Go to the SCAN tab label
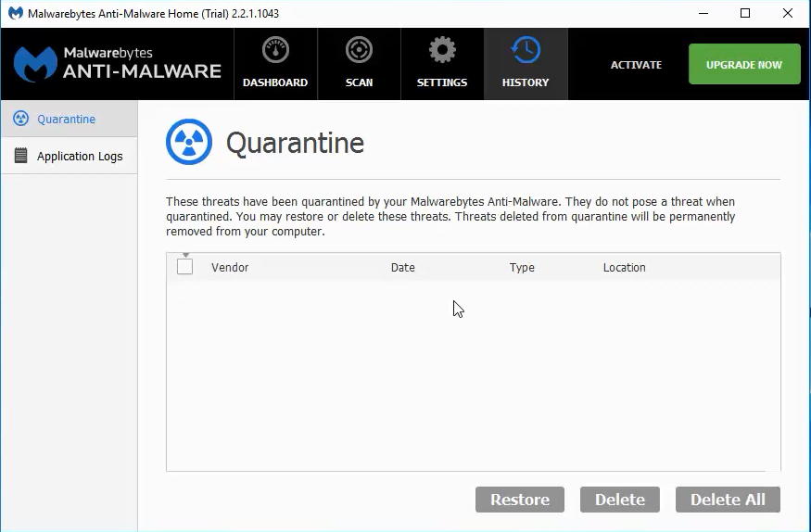811x532 pixels. tap(359, 82)
